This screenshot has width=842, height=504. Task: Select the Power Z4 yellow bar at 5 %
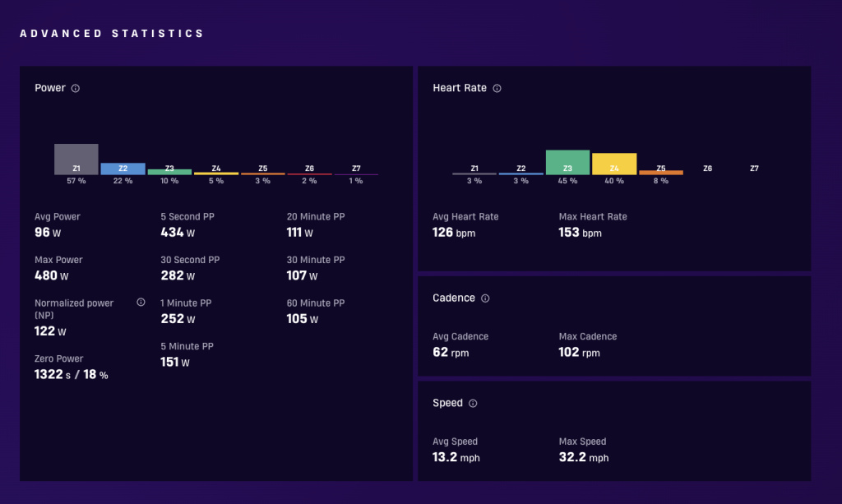tap(216, 173)
